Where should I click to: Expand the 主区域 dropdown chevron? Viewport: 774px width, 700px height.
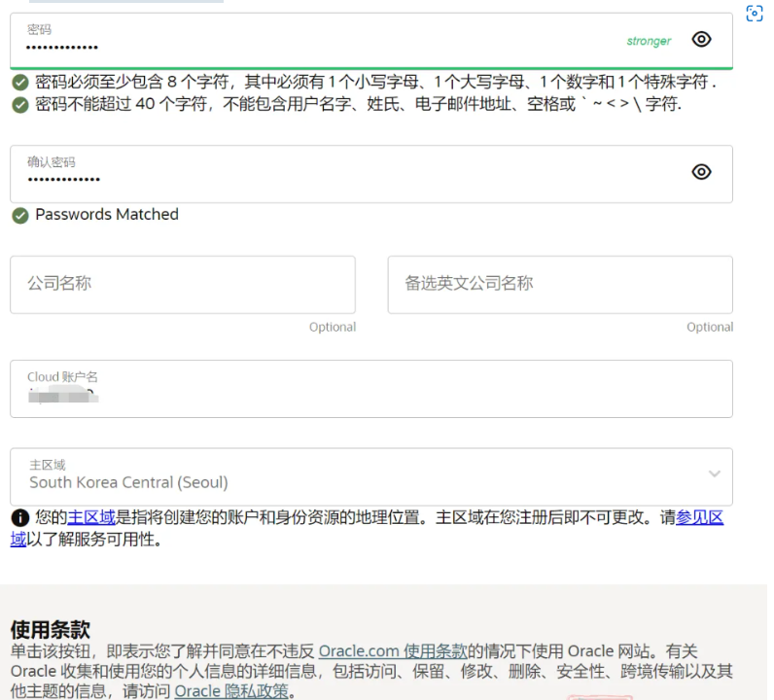[715, 474]
